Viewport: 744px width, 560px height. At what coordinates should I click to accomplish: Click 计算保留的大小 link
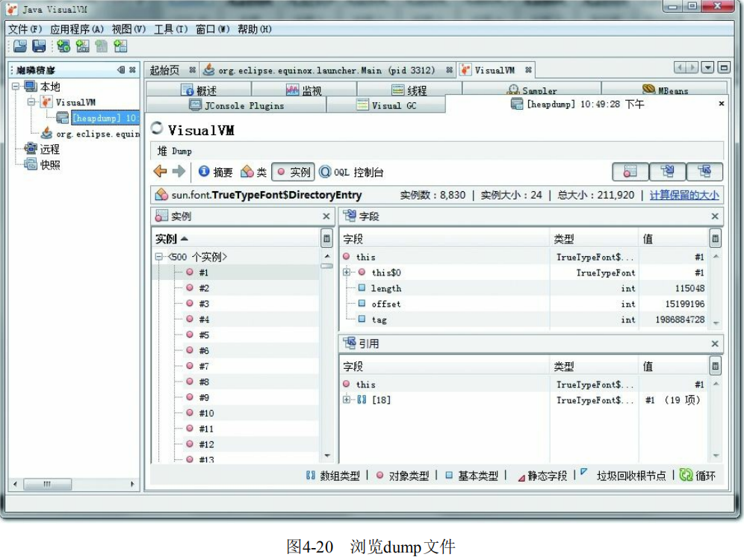pos(683,195)
